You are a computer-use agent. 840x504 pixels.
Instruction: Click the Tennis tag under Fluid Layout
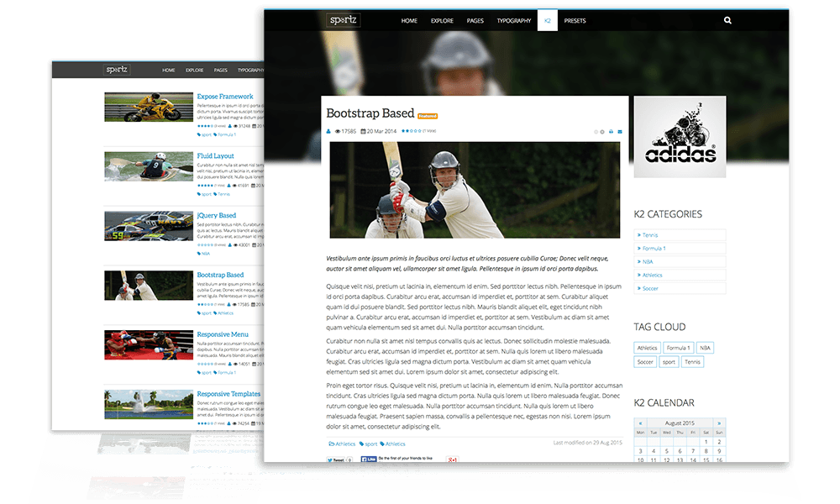point(222,194)
